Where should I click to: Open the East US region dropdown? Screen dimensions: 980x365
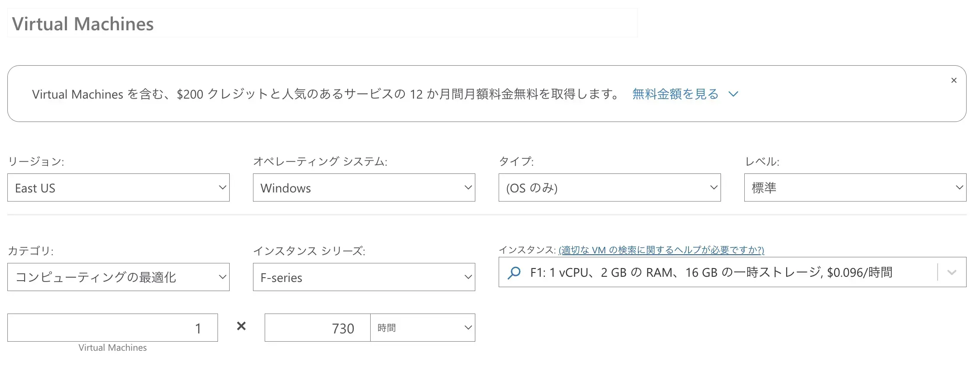[118, 188]
